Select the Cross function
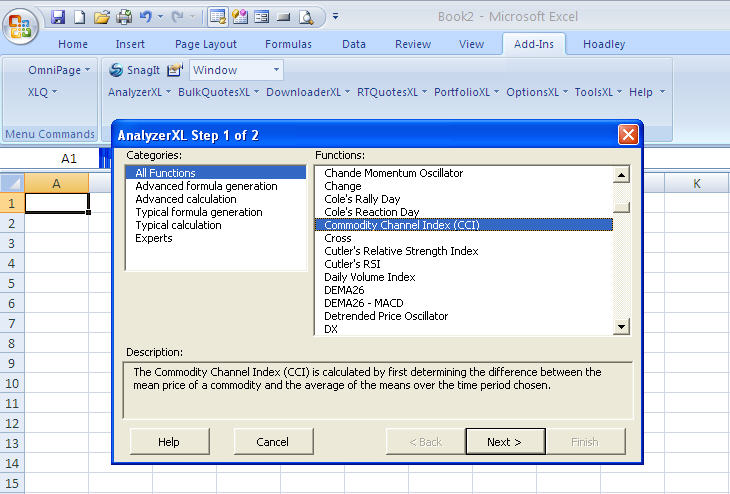Image resolution: width=730 pixels, height=494 pixels. click(x=464, y=238)
